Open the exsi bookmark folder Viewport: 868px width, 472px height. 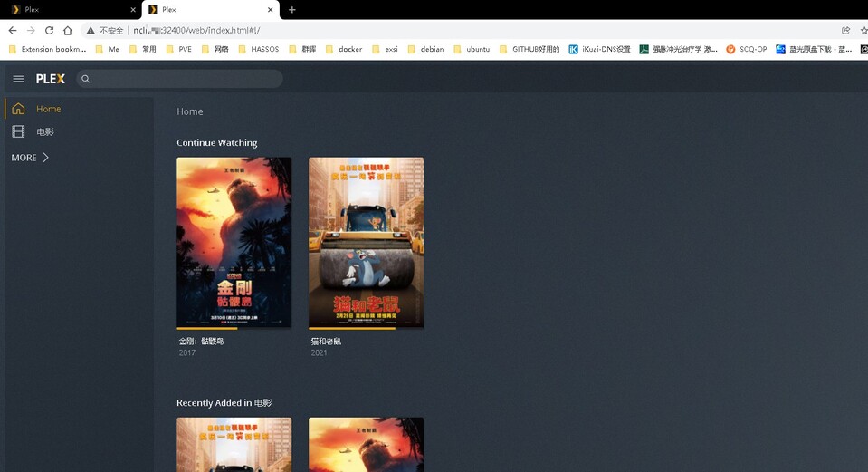coord(386,49)
